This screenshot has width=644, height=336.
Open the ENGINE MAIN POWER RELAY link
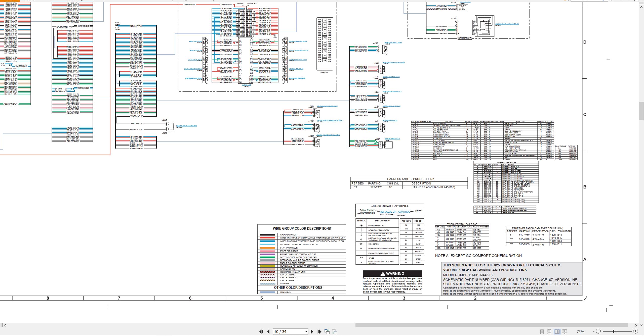coord(327,106)
